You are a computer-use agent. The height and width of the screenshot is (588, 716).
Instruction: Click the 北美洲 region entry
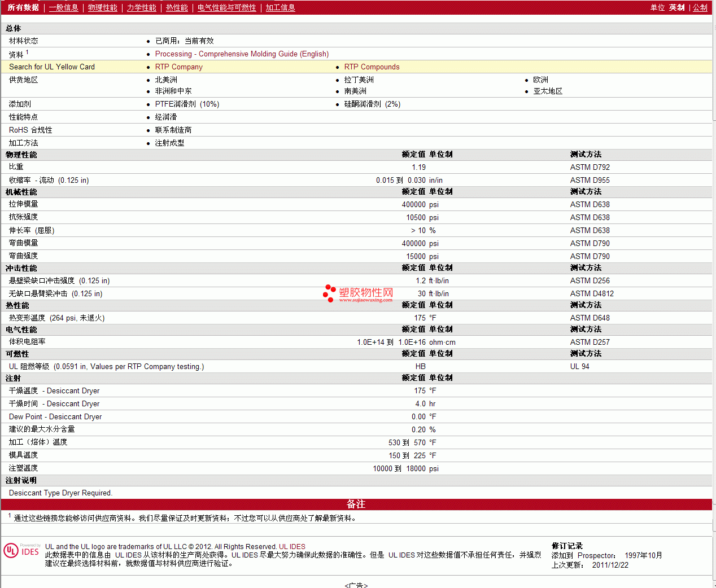click(166, 80)
